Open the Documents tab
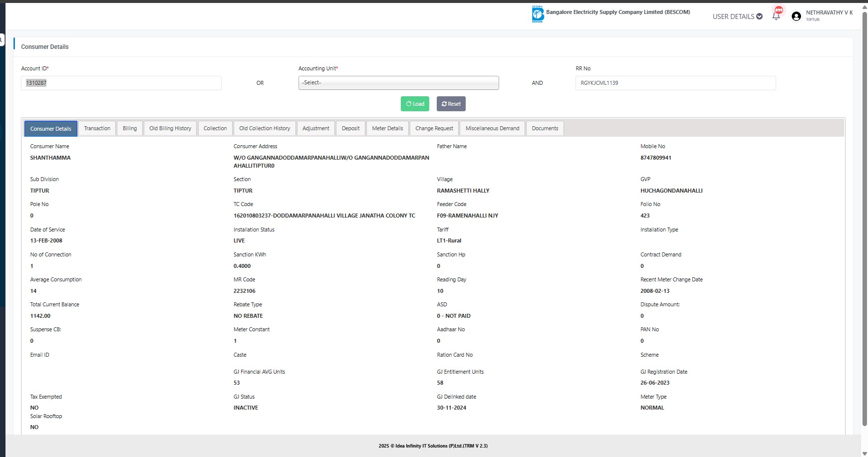868x457 pixels. 545,129
